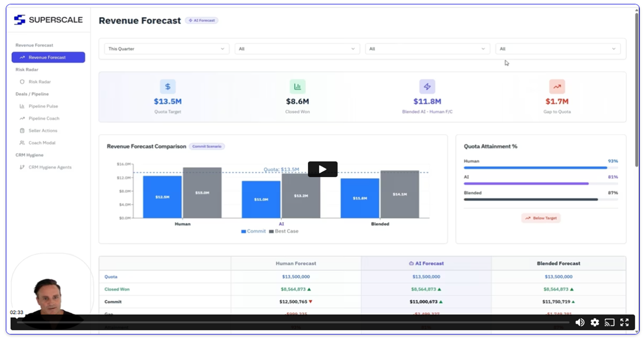Click the Human quota attainment progress bar
Viewport: 644px width, 338px height.
click(x=541, y=167)
